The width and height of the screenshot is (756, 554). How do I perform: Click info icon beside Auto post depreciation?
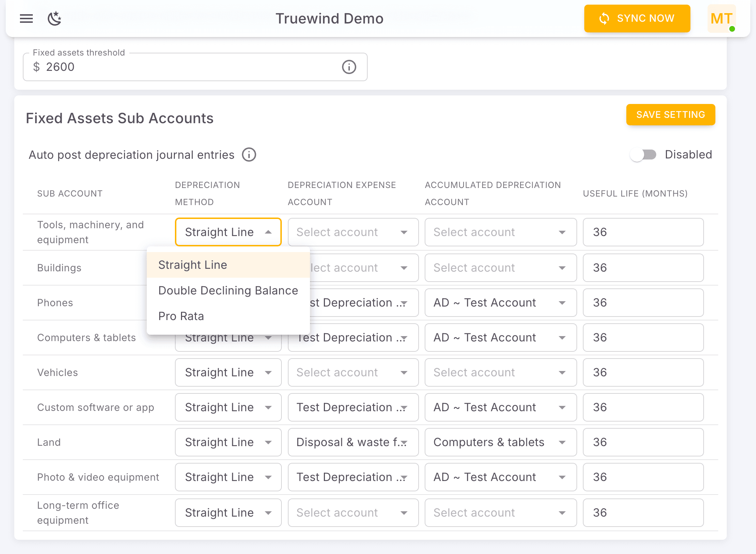pyautogui.click(x=249, y=155)
